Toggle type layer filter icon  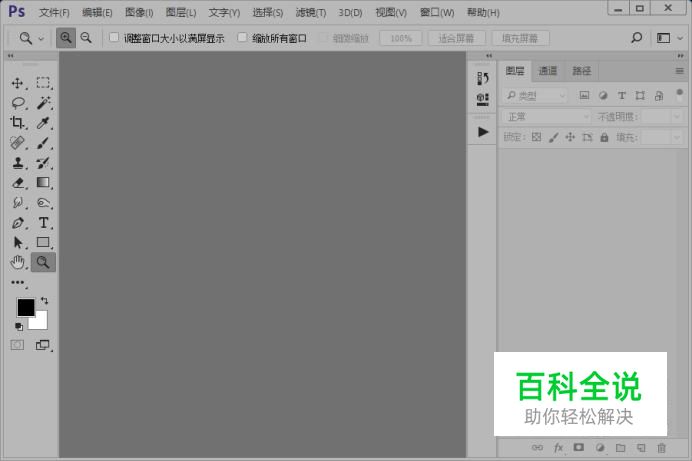(621, 95)
